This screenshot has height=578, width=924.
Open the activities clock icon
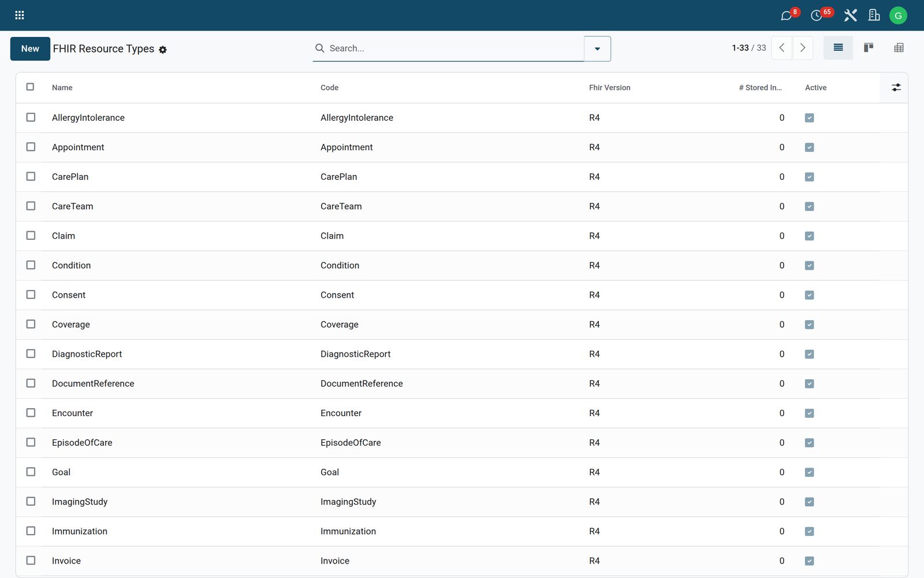click(x=817, y=16)
